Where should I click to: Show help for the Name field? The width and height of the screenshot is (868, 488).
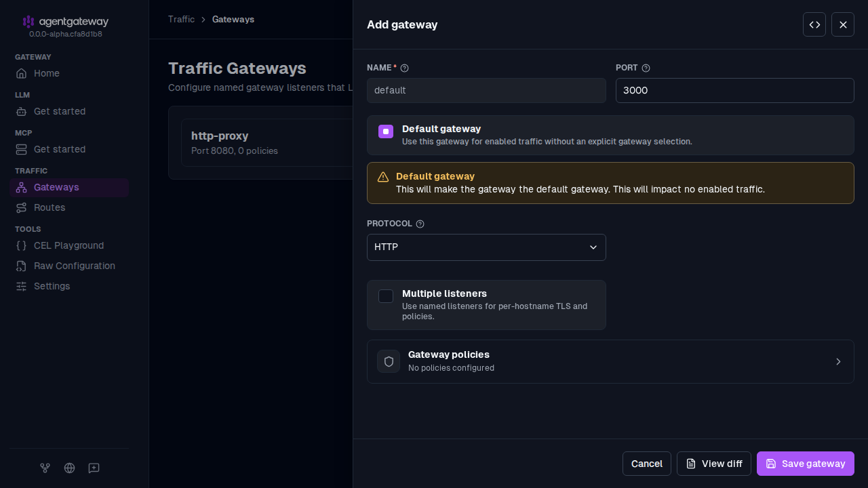(405, 68)
